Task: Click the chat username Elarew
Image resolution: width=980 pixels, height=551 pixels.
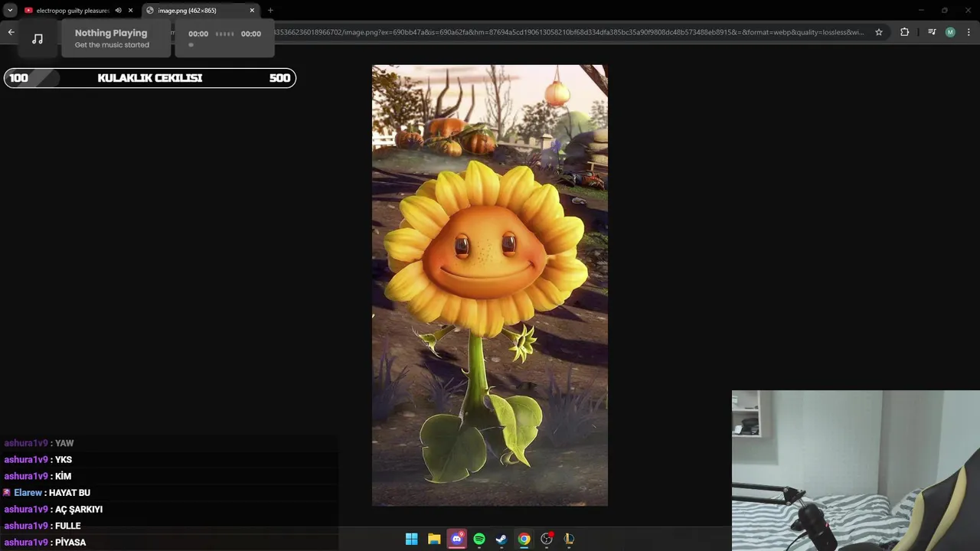Action: click(x=28, y=493)
